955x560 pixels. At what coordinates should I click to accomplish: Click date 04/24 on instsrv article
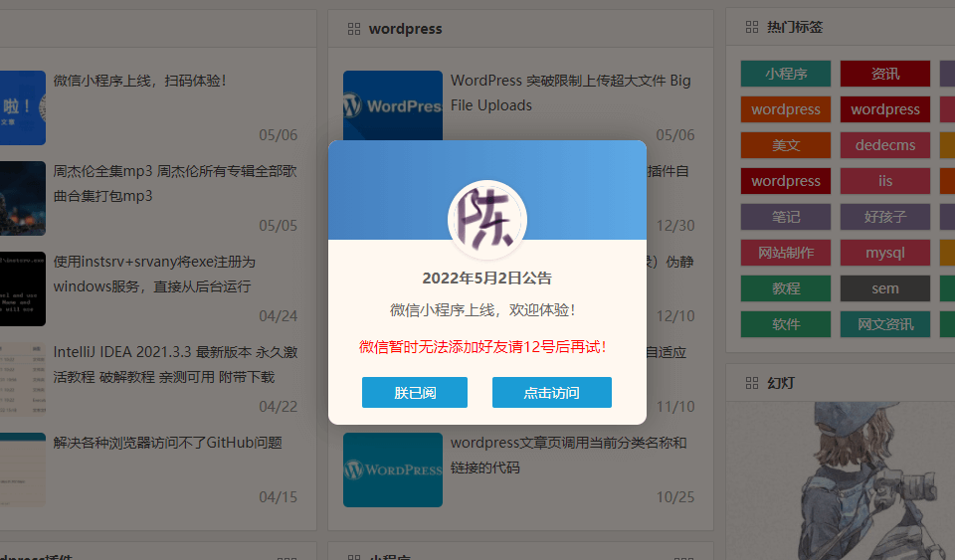coord(279,316)
